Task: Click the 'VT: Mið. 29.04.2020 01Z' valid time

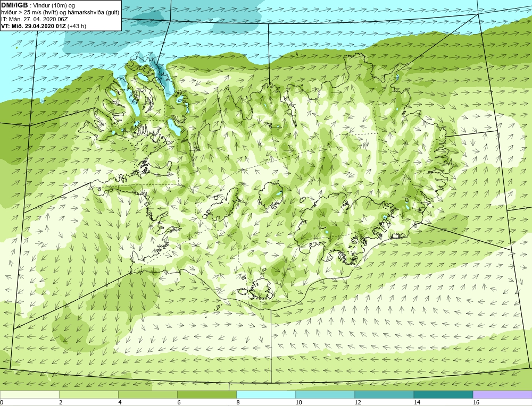Action: (34, 26)
